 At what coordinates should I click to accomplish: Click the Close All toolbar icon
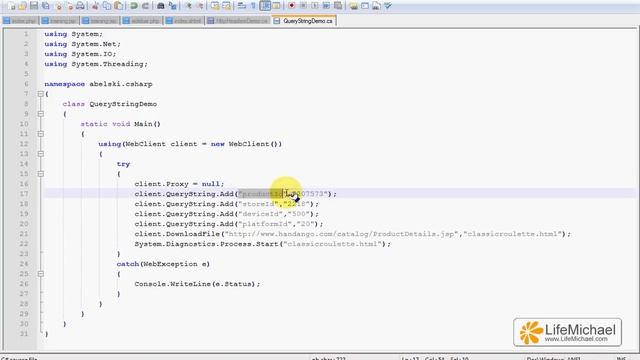70,6
